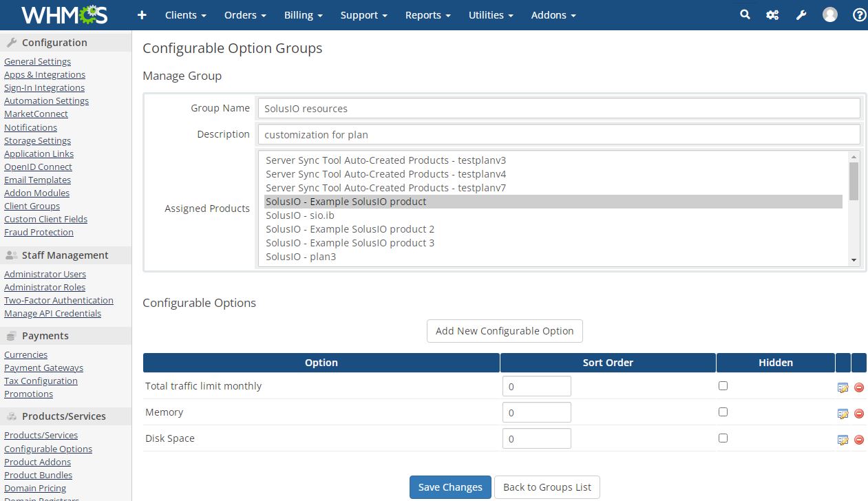Select SolusIO - plan3 product

click(553, 257)
